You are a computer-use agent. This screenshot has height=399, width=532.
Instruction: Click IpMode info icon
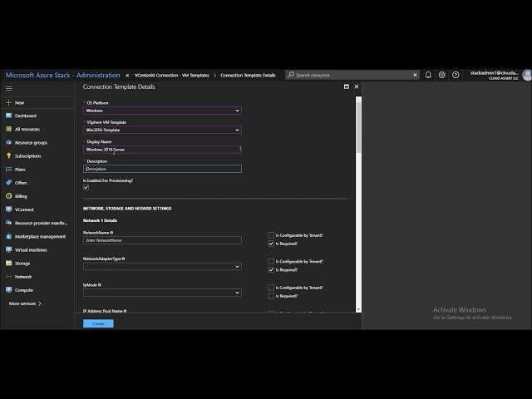(x=100, y=285)
